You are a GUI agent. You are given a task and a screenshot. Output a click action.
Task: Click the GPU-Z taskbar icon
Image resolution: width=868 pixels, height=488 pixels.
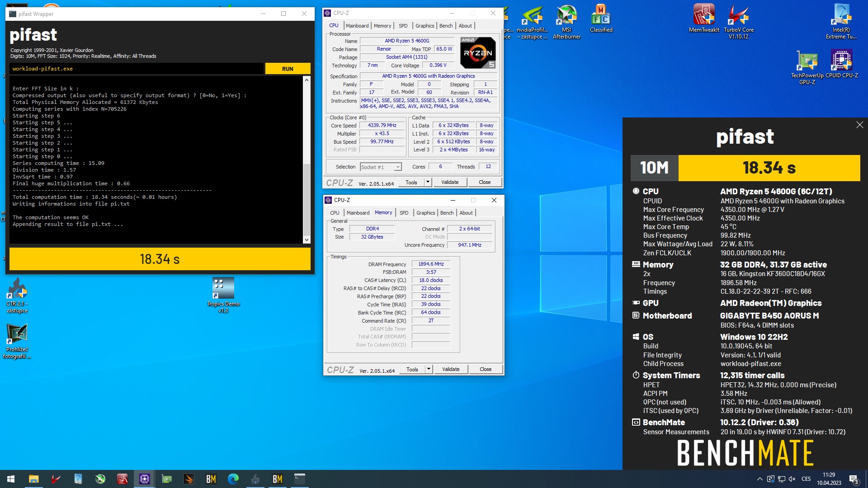pos(167,479)
